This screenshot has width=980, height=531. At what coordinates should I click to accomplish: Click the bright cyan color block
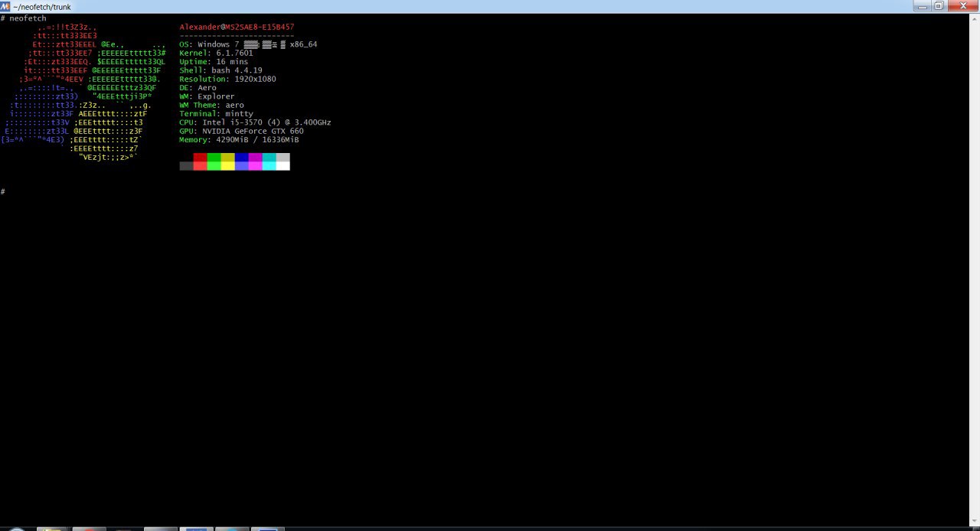point(269,166)
